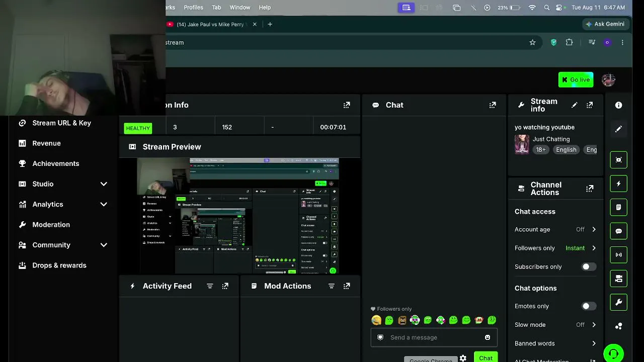The image size is (644, 362).
Task: Toggle the chat bubble icon in right toolbar
Action: (x=618, y=231)
